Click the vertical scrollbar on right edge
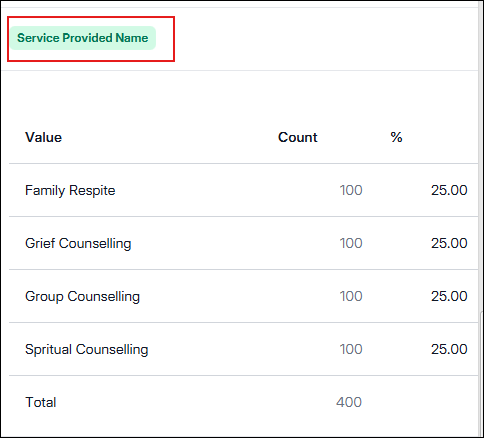Viewport: 484px width, 438px height. coord(481,373)
